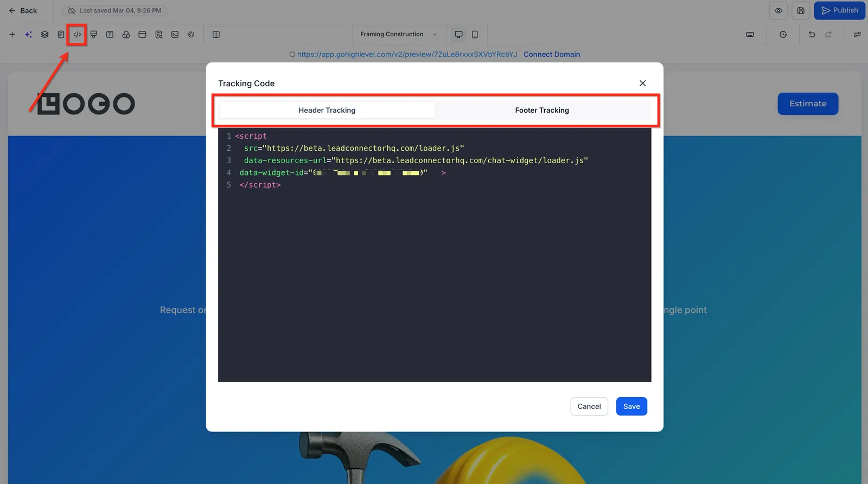Open the tracking code icon in toolbar
The width and height of the screenshot is (868, 484).
[77, 34]
